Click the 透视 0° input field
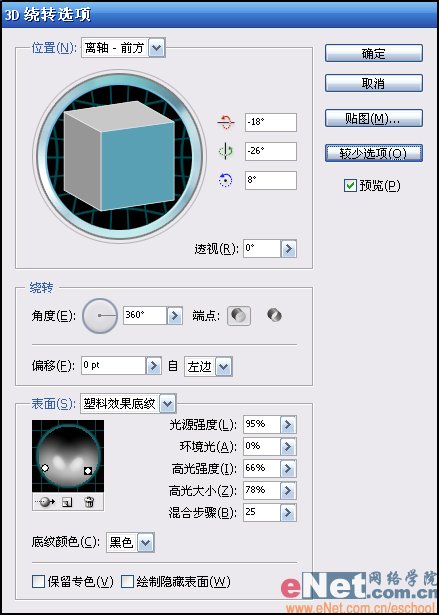The height and width of the screenshot is (615, 439). tap(262, 249)
